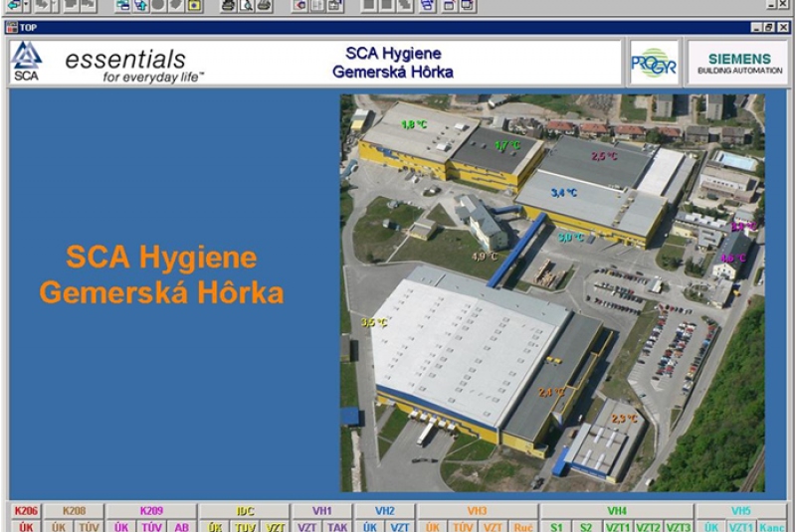796x532 pixels.
Task: Select the VZT button under VH1
Action: (x=307, y=526)
